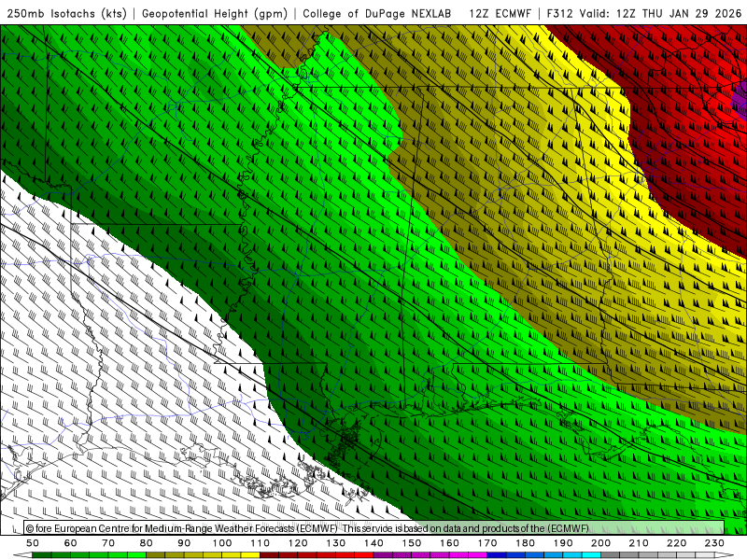
Task: Click the 'Geopotential Height (gpm)' title text
Action: 215,14
